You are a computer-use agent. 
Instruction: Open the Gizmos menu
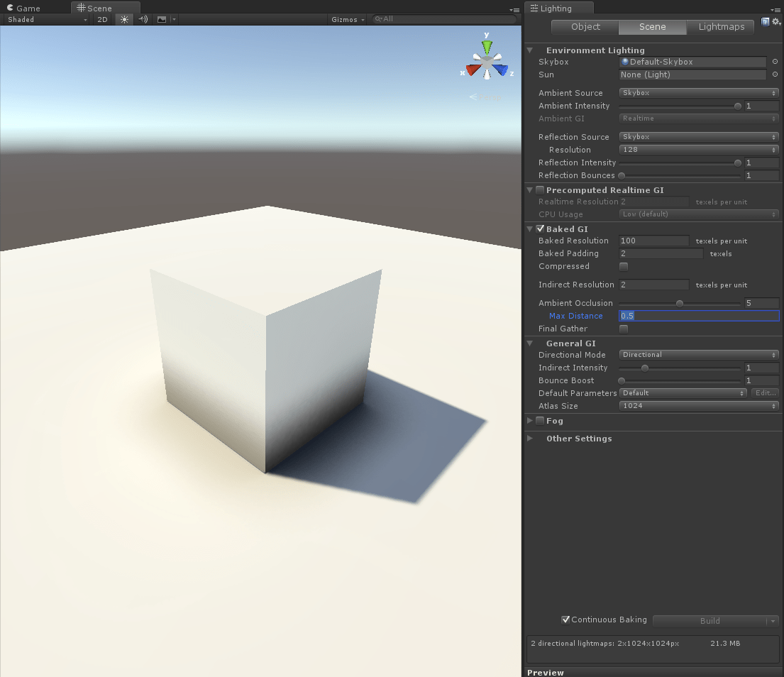[346, 19]
